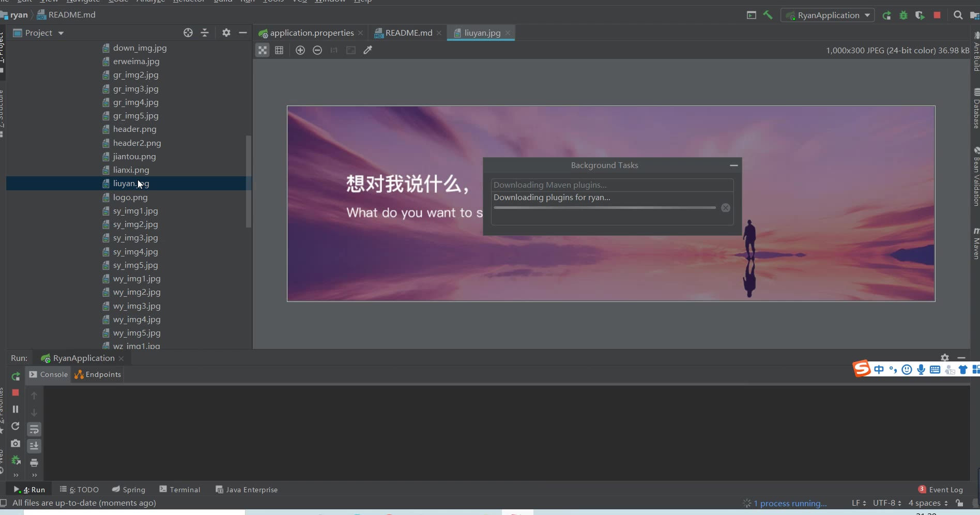This screenshot has height=515, width=980.
Task: Zoom in on the liuyan.jpg image
Action: 300,50
